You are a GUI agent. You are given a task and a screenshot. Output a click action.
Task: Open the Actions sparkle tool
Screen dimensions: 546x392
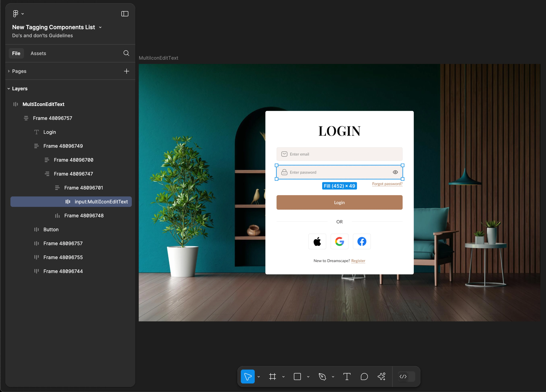pos(382,377)
